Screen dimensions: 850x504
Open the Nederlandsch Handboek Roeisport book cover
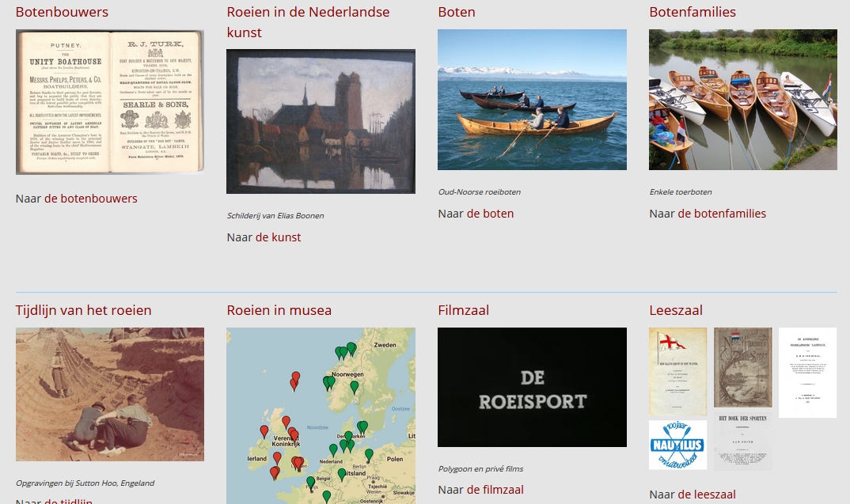click(x=742, y=367)
